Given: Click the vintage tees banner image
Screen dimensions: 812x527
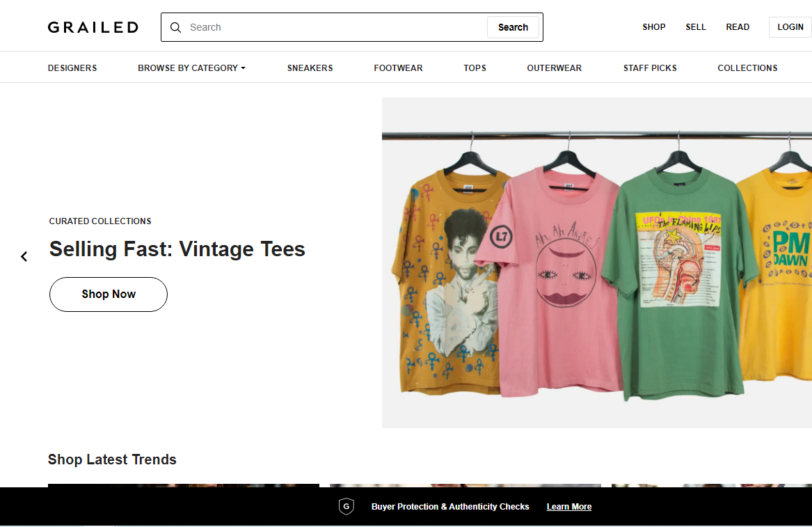Looking at the screenshot, I should [x=596, y=262].
